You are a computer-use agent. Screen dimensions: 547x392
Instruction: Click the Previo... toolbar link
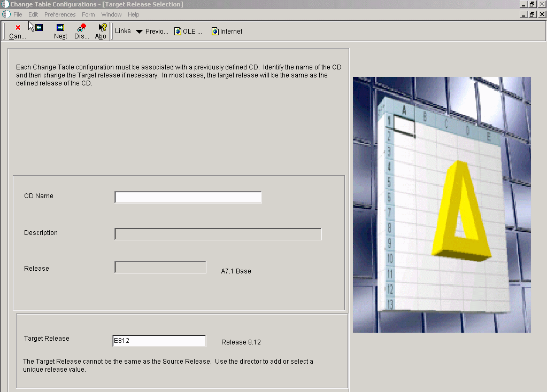click(x=157, y=32)
